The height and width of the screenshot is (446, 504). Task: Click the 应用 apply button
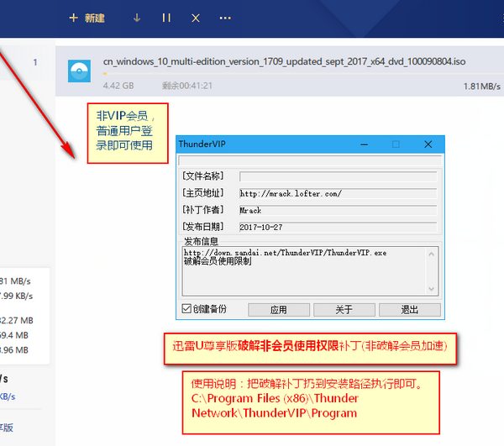(x=278, y=309)
